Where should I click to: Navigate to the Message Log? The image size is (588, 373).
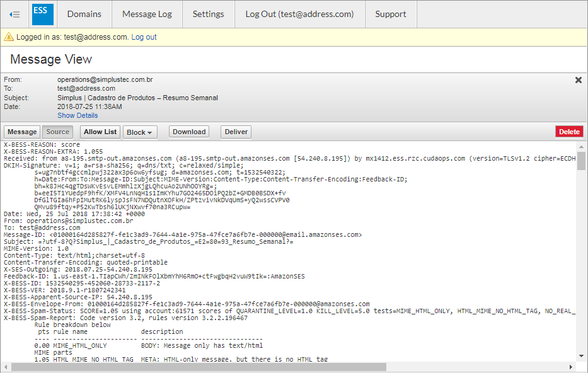click(x=147, y=14)
